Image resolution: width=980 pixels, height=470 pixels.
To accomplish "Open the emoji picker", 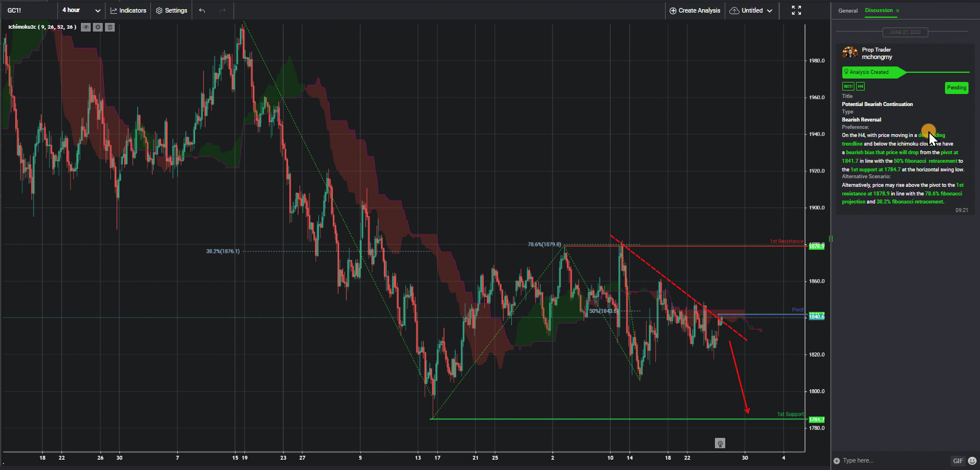I will coord(972,461).
